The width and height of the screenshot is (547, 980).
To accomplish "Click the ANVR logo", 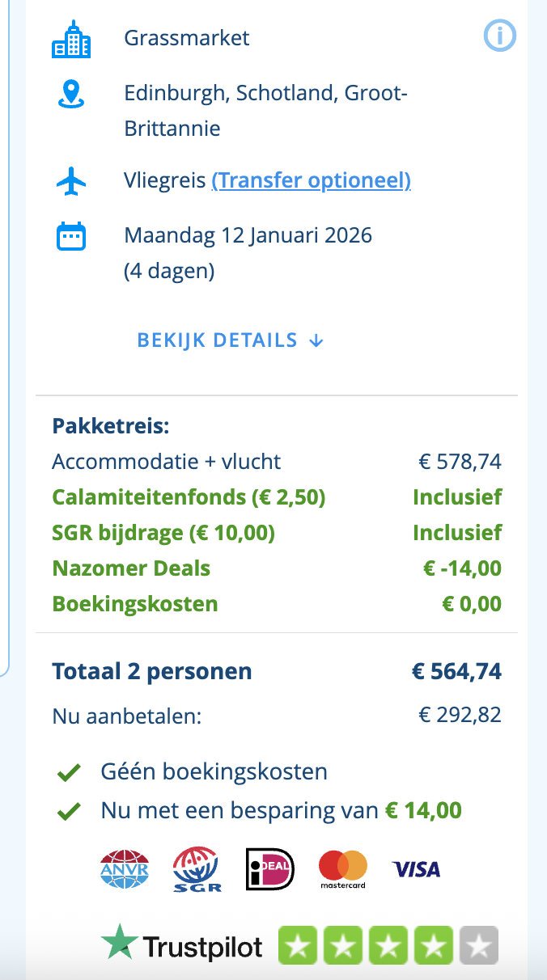I will pos(125,869).
